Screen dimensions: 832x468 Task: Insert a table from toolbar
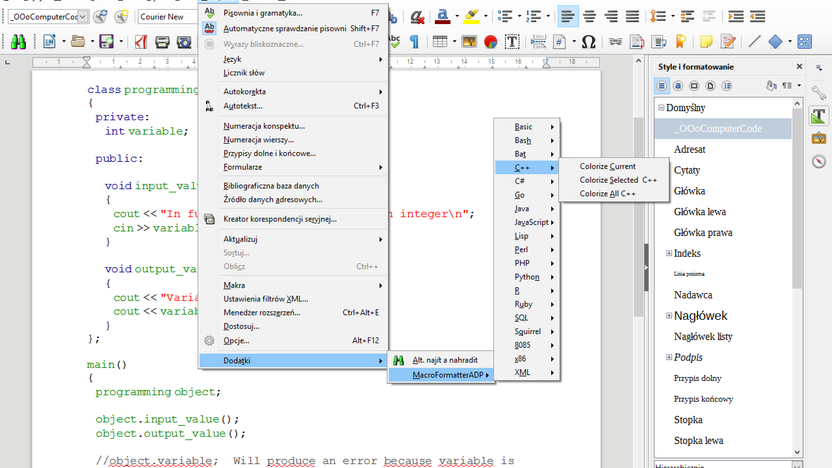pos(440,41)
